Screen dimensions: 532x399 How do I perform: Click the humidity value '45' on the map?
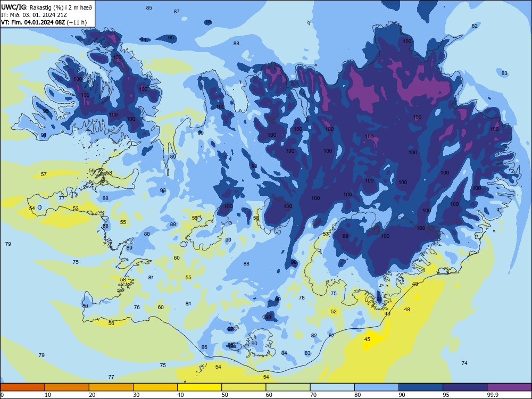[x=367, y=339]
